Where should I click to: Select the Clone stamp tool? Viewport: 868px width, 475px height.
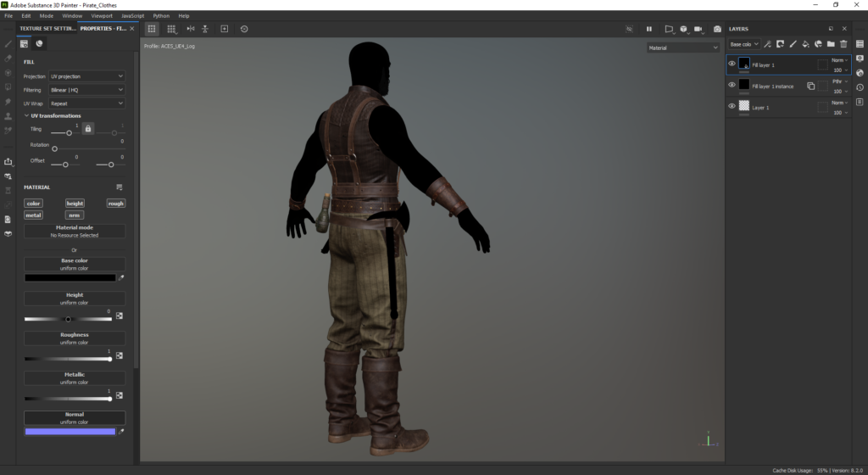pos(8,116)
